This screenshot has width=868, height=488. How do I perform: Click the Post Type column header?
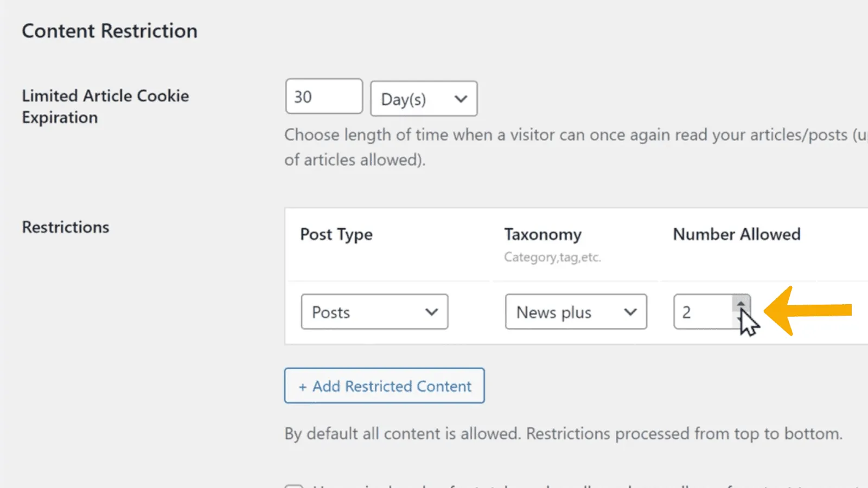click(336, 234)
